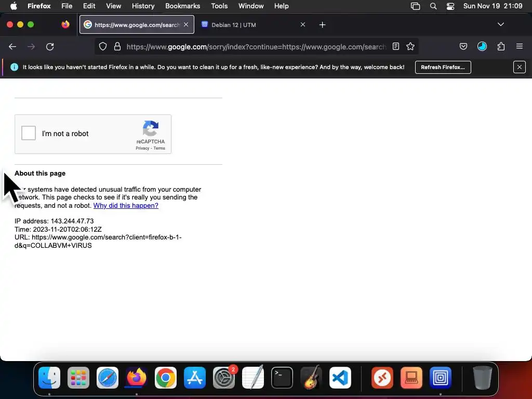Screen dimensions: 532x399
Task: Open System Settings from the Dock
Action: [224, 378]
